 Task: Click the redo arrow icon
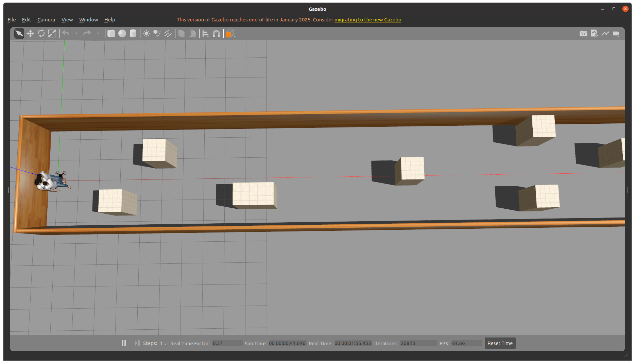(x=87, y=33)
